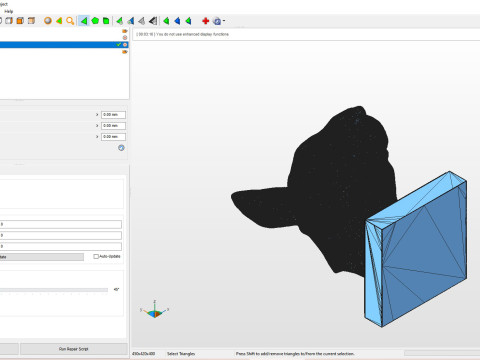This screenshot has height=360, width=480.
Task: Click the green check mark on the highlighted row
Action: coord(118,44)
